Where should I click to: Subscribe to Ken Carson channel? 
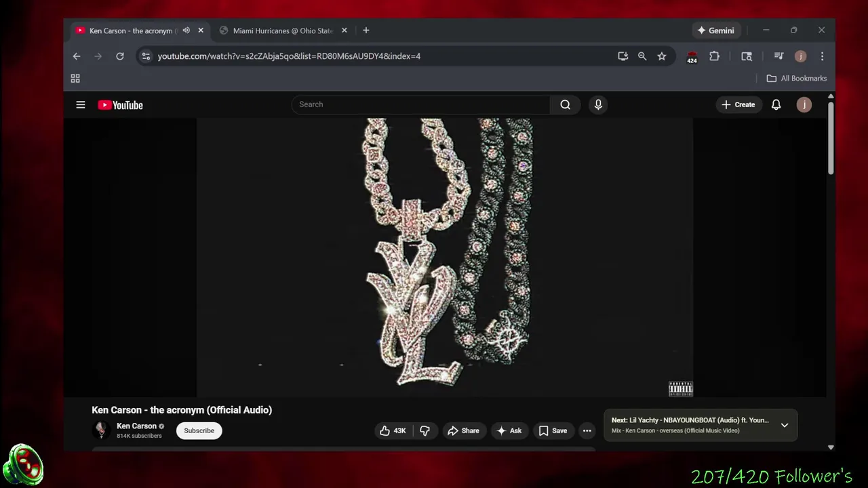pyautogui.click(x=199, y=430)
